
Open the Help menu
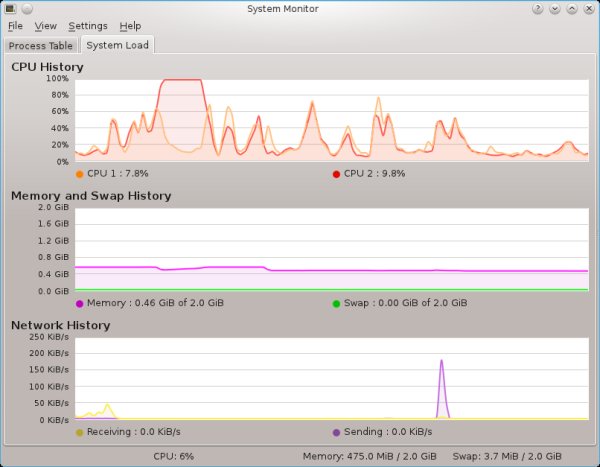(130, 26)
